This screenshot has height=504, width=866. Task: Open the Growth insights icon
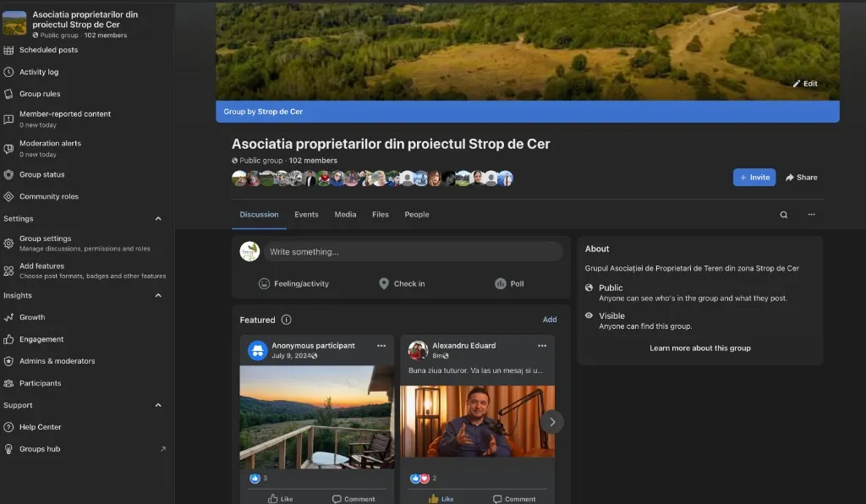click(8, 317)
